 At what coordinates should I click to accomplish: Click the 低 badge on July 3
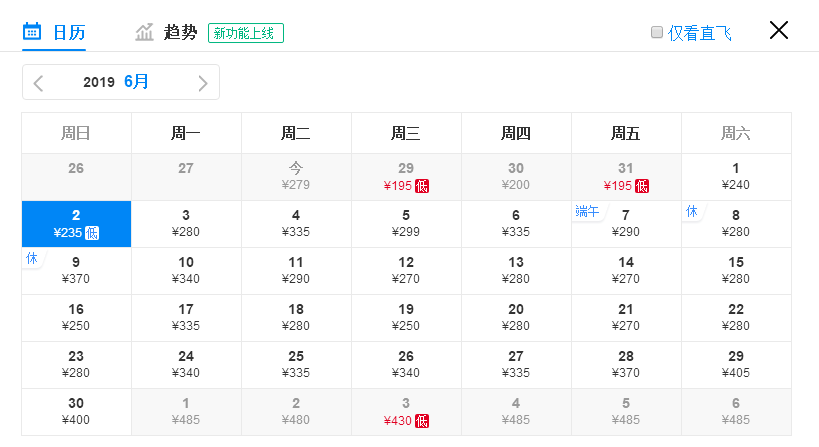(x=422, y=421)
